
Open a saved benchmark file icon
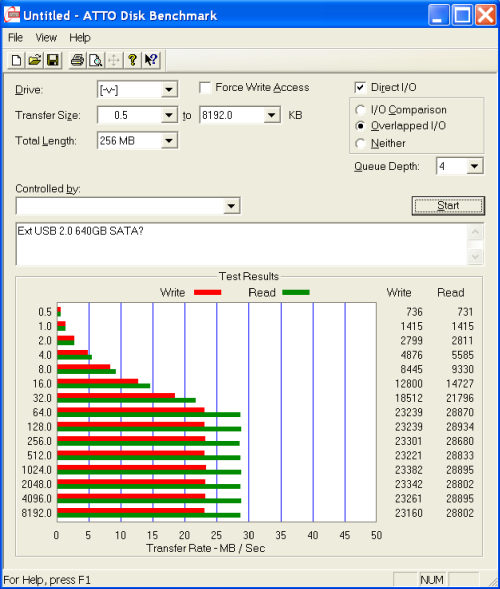(x=35, y=60)
